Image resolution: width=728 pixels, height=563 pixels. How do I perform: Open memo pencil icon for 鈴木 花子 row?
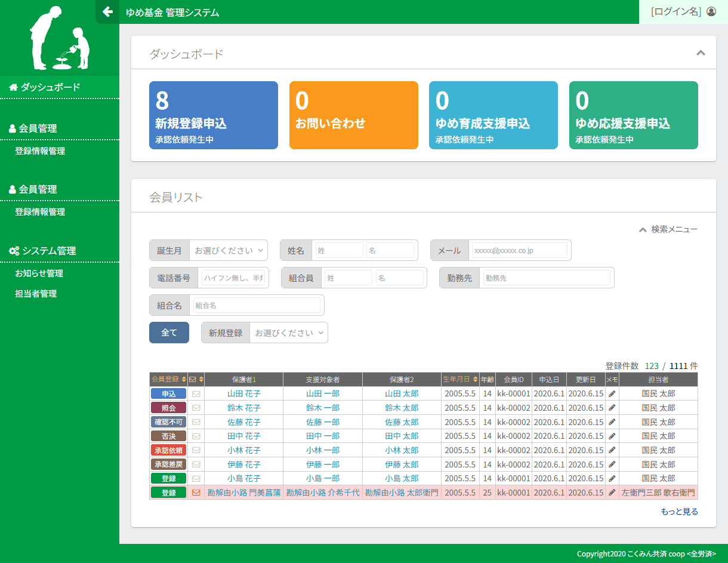(x=612, y=408)
